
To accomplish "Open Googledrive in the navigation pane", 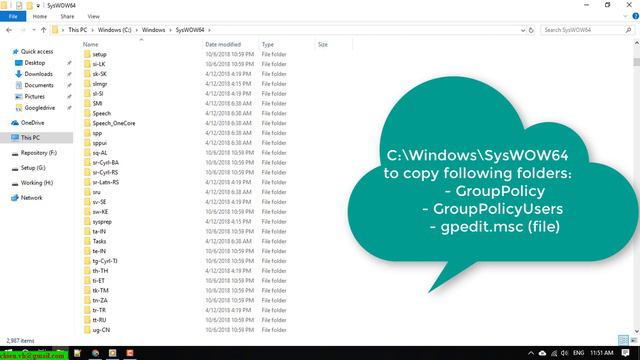I will click(40, 108).
